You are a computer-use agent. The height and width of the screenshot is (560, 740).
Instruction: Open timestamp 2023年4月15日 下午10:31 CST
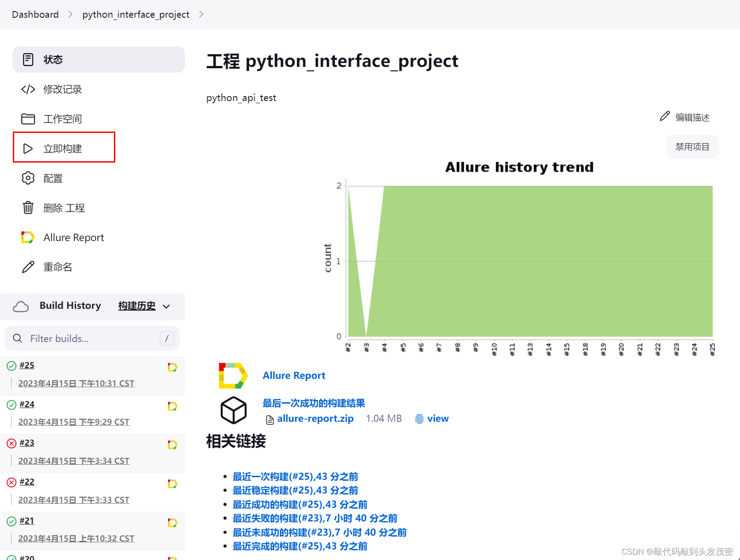(x=76, y=383)
